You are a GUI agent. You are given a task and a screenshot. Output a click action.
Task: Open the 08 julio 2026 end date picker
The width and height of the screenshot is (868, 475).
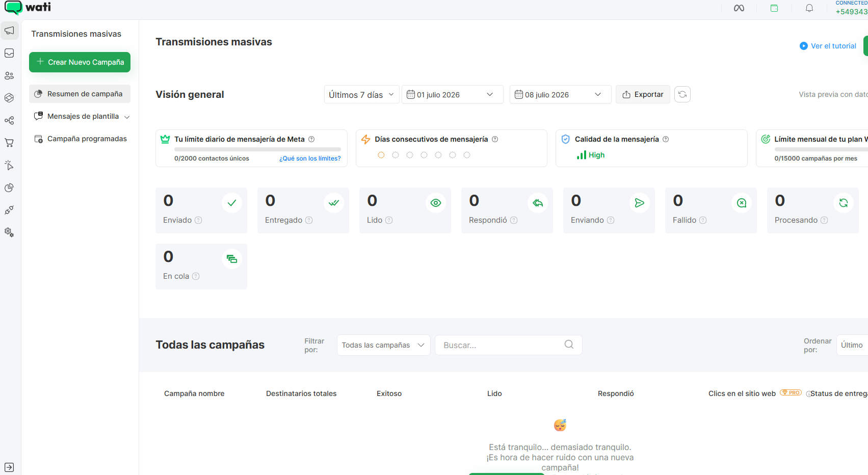tap(561, 94)
